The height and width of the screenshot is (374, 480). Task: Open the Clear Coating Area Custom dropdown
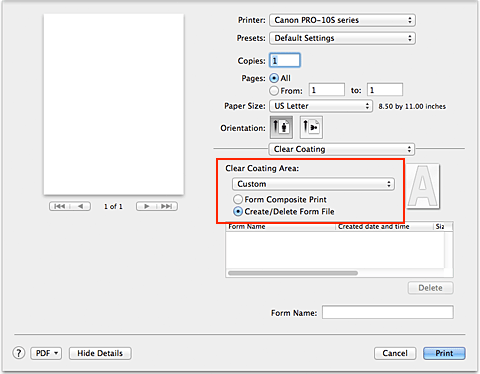[313, 184]
